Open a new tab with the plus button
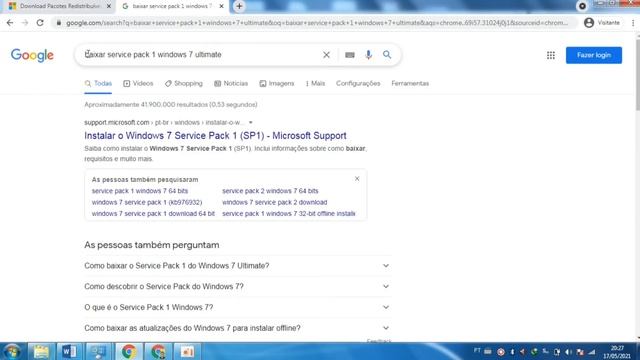 239,6
